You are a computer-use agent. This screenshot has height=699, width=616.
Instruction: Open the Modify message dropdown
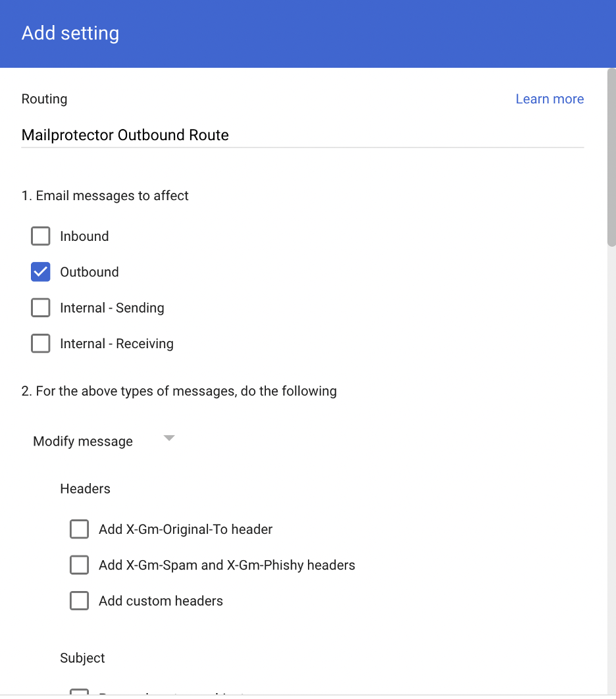104,441
